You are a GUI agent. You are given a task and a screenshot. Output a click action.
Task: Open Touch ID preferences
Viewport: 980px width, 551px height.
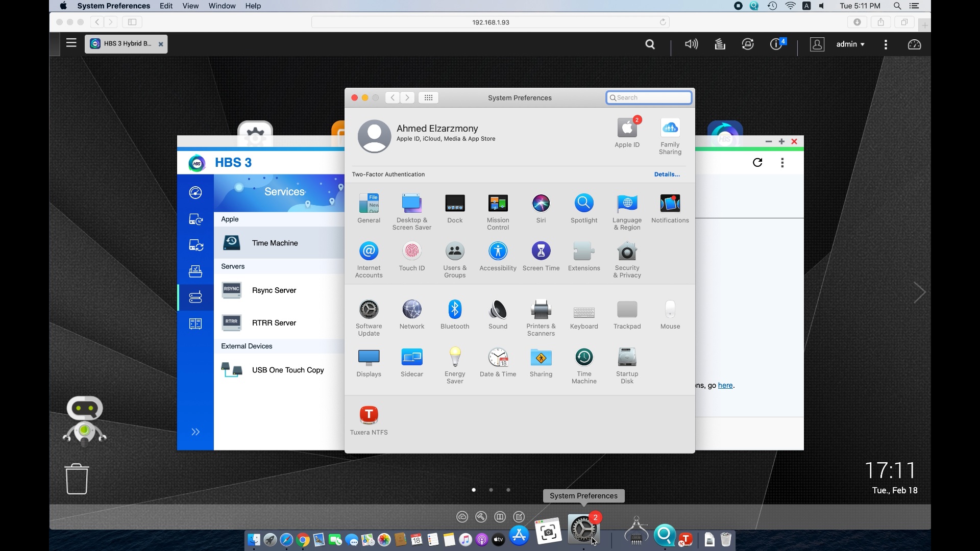tap(411, 257)
